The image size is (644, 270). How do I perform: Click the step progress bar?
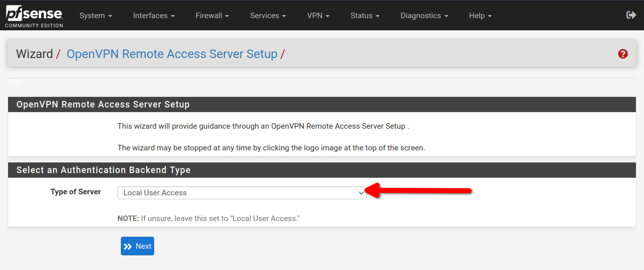(x=321, y=82)
